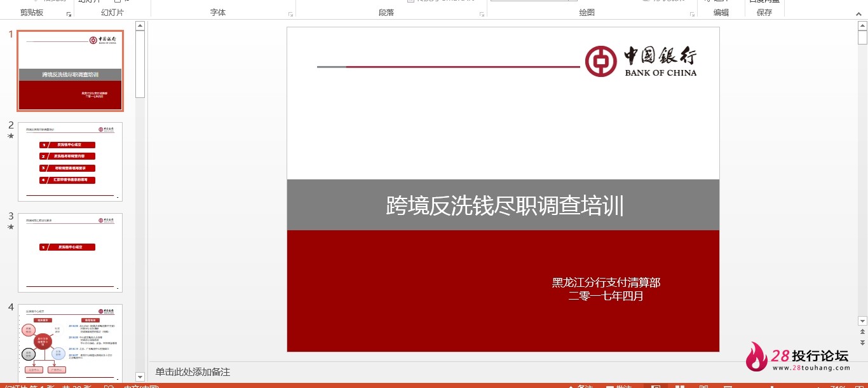Select the date line 二零一七年四月
The image size is (868, 388).
point(606,296)
